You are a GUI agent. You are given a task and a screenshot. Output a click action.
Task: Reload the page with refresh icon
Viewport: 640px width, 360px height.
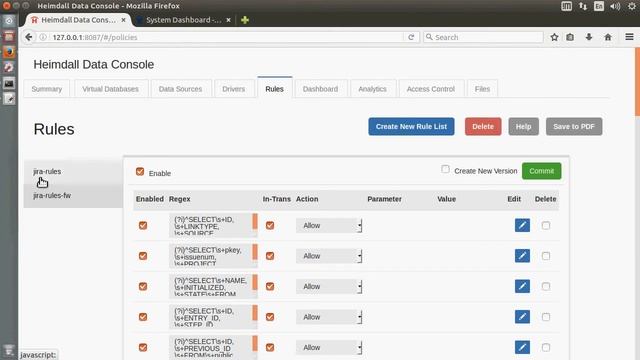411,37
